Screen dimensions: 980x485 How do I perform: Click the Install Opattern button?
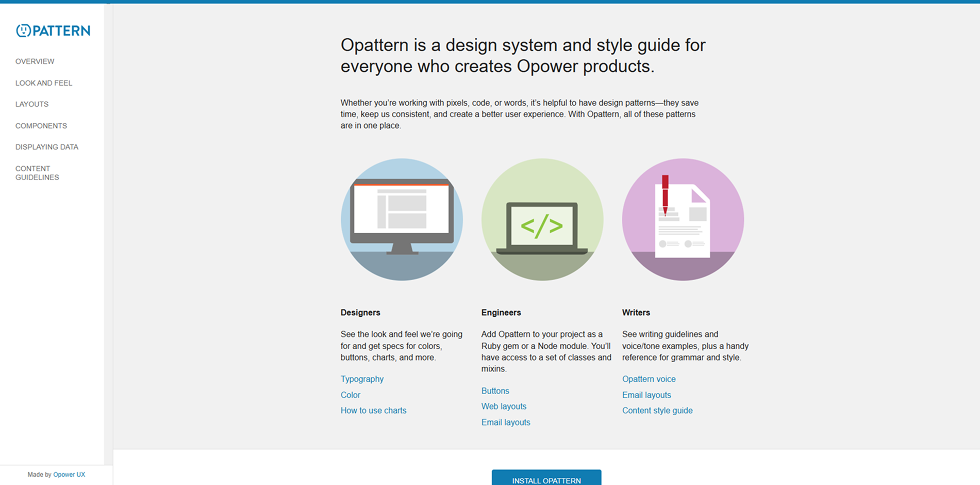(546, 478)
